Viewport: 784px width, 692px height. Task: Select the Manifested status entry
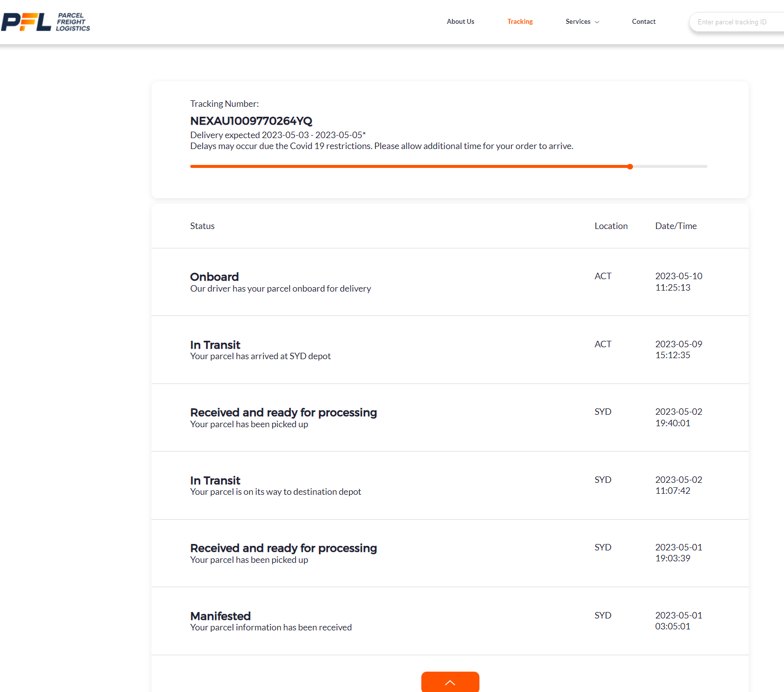click(x=220, y=616)
